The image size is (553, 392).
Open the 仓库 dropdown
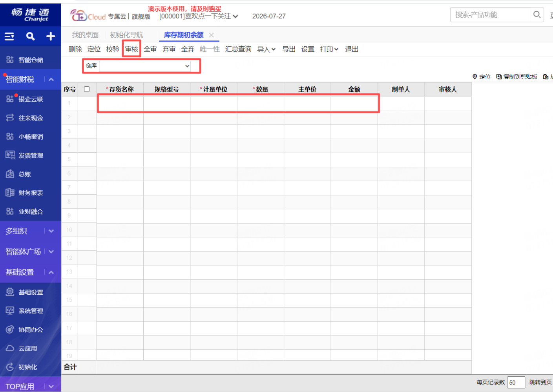pos(145,66)
